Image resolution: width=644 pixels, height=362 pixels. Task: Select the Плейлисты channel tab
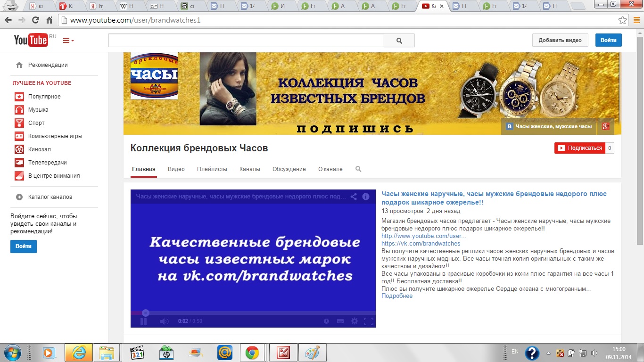[212, 169]
